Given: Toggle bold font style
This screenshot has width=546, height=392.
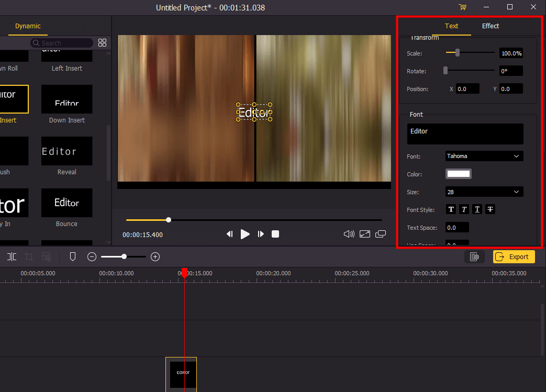Looking at the screenshot, I should pos(451,209).
